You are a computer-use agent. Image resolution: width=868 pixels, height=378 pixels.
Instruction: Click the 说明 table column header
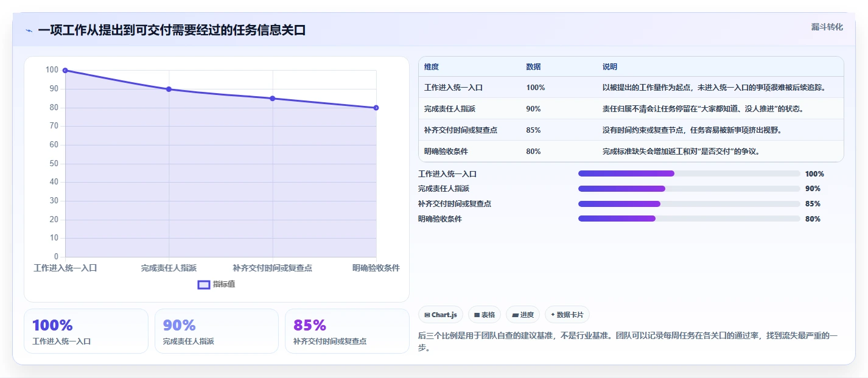(610, 67)
